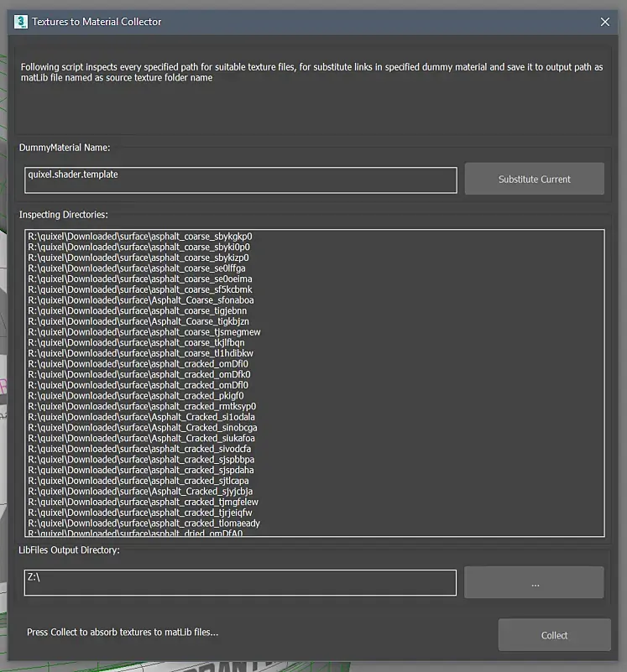
Task: Select path Asphalt_Cracked_si1odala
Action: pyautogui.click(x=142, y=417)
